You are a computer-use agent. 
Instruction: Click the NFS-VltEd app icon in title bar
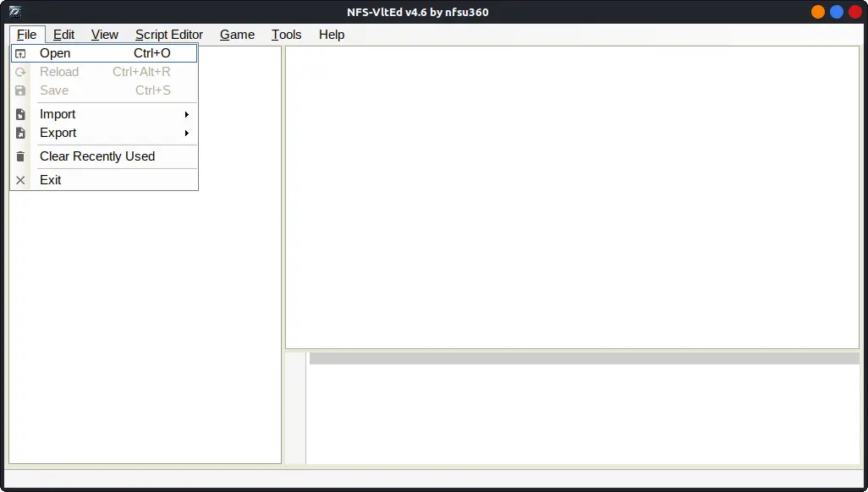pos(15,12)
